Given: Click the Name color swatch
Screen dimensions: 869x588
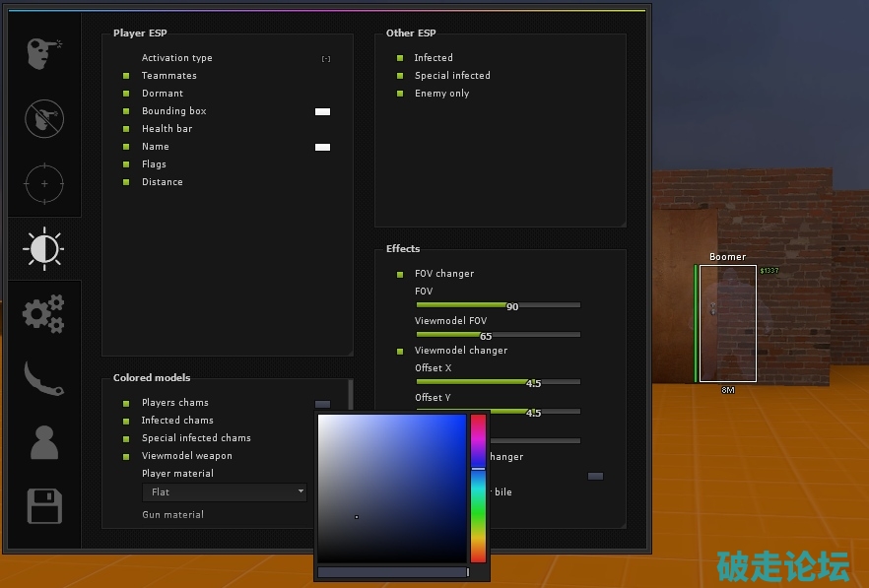Looking at the screenshot, I should (x=322, y=147).
